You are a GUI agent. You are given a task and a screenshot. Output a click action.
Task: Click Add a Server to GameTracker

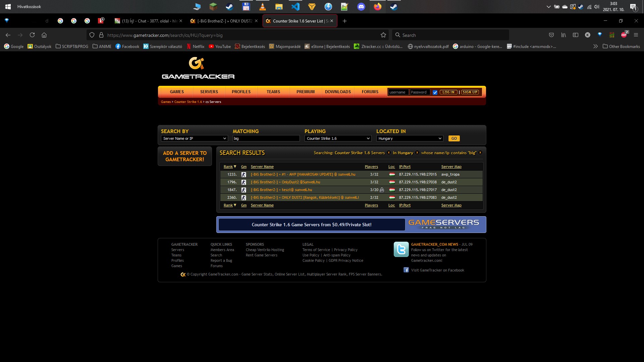185,156
